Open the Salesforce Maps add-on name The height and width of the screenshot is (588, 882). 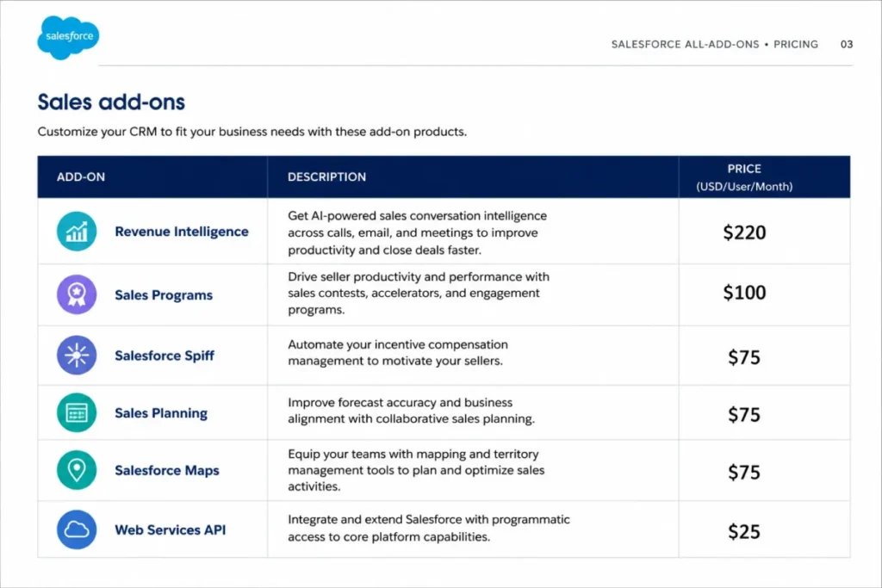(167, 471)
